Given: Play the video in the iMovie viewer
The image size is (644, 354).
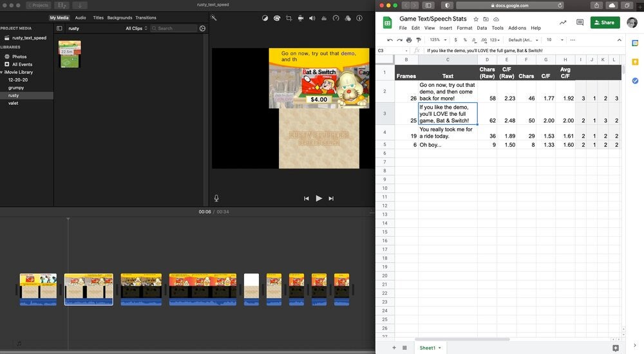Looking at the screenshot, I should [x=319, y=198].
